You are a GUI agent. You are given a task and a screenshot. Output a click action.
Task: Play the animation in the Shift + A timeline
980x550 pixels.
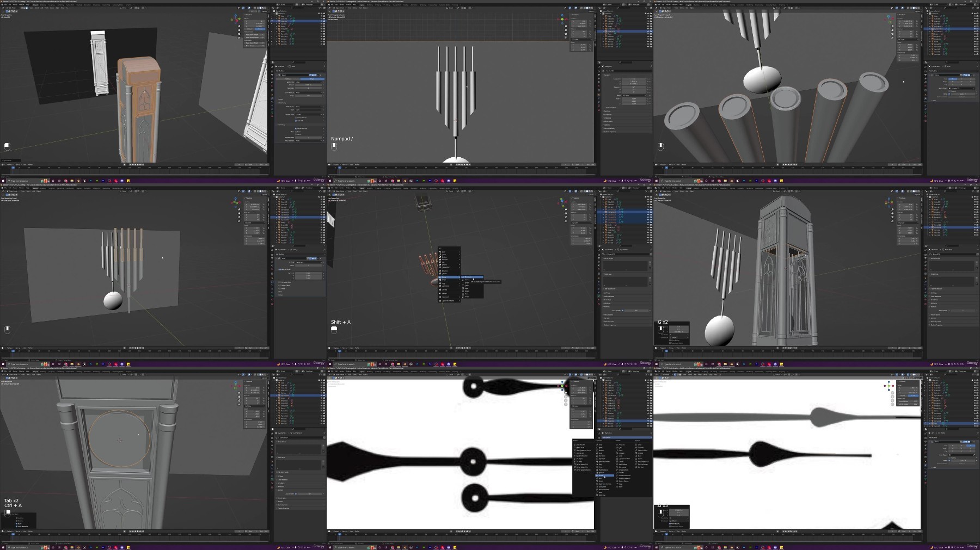click(464, 348)
